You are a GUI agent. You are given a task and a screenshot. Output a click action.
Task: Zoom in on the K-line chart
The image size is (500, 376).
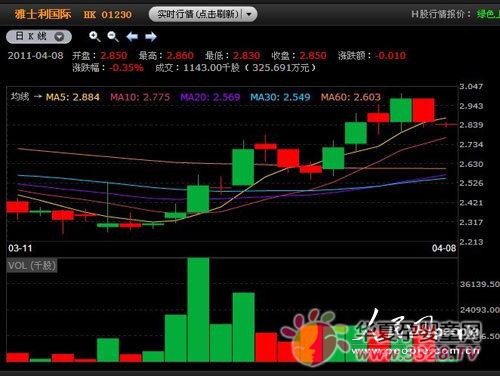pyautogui.click(x=95, y=36)
